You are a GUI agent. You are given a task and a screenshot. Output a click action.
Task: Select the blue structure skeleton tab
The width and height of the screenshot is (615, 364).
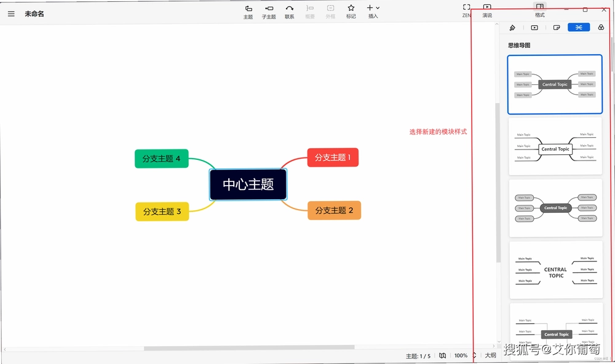click(x=579, y=28)
